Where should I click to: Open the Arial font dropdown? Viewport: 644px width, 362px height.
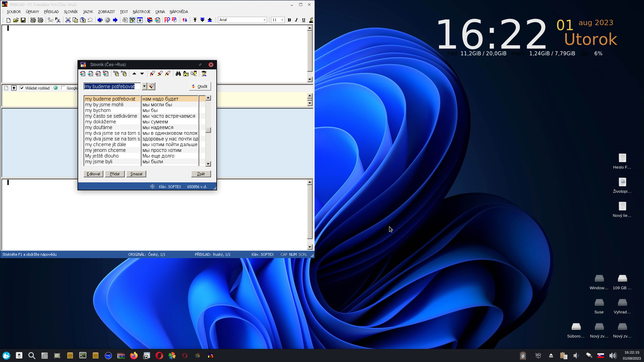pos(264,20)
